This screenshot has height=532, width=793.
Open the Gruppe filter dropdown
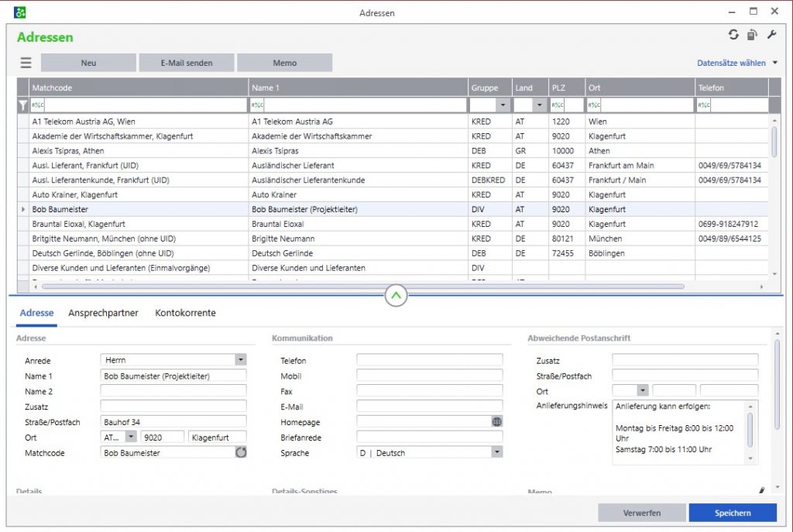point(503,105)
